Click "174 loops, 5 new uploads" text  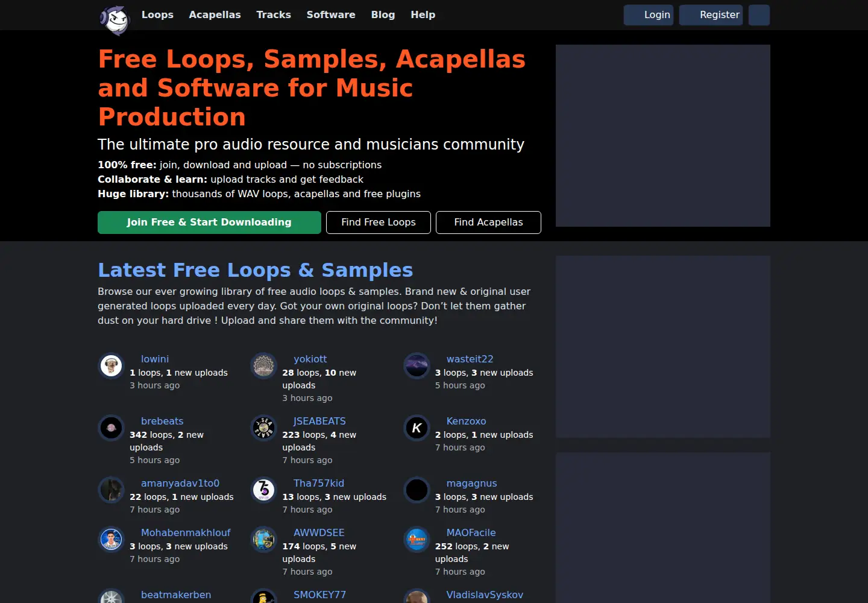319,552
